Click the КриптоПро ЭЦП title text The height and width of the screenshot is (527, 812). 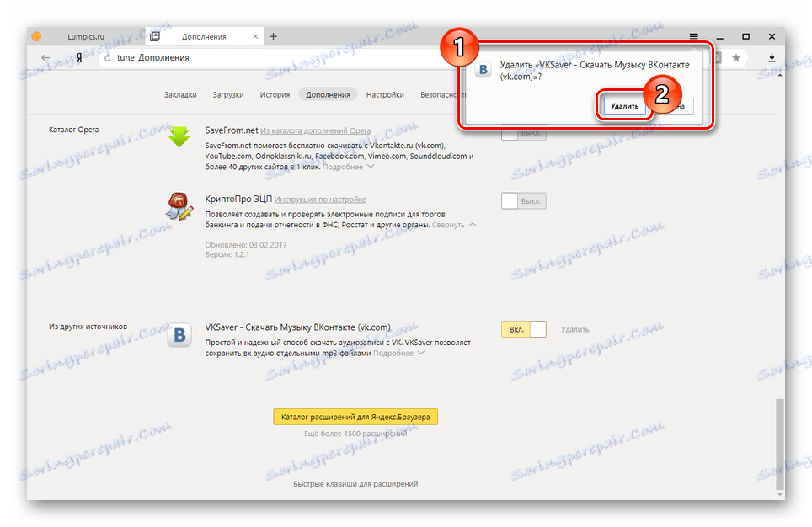(238, 199)
